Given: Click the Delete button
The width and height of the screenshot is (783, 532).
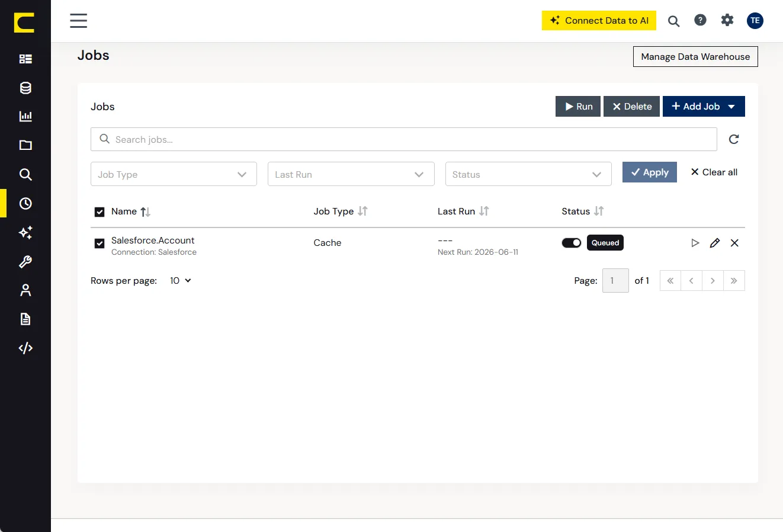Looking at the screenshot, I should (x=631, y=107).
